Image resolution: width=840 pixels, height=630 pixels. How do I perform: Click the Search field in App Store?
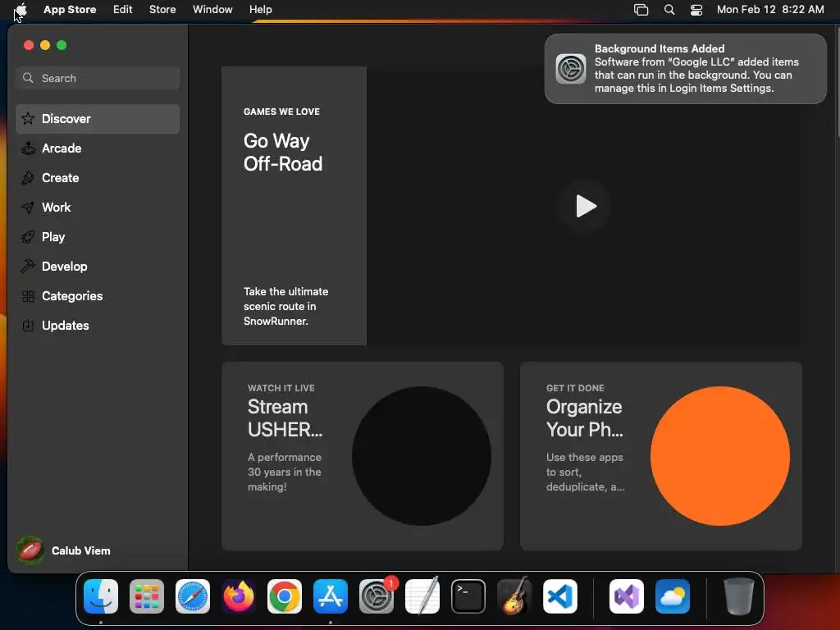(98, 78)
